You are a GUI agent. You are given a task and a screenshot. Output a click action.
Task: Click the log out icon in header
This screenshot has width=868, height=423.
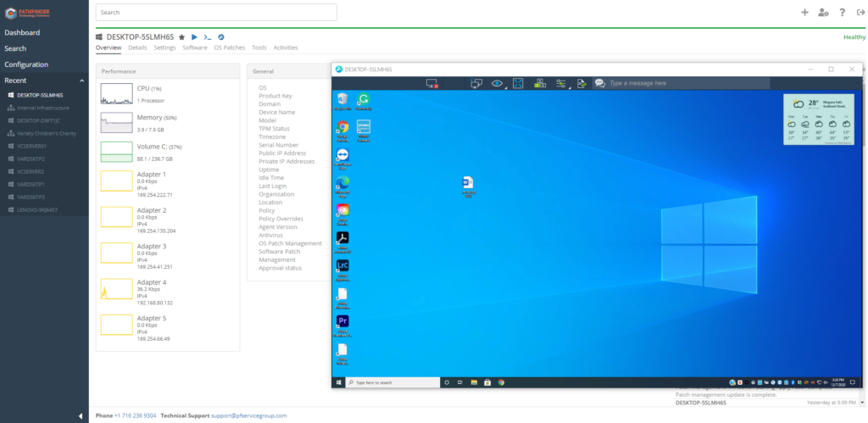(860, 13)
